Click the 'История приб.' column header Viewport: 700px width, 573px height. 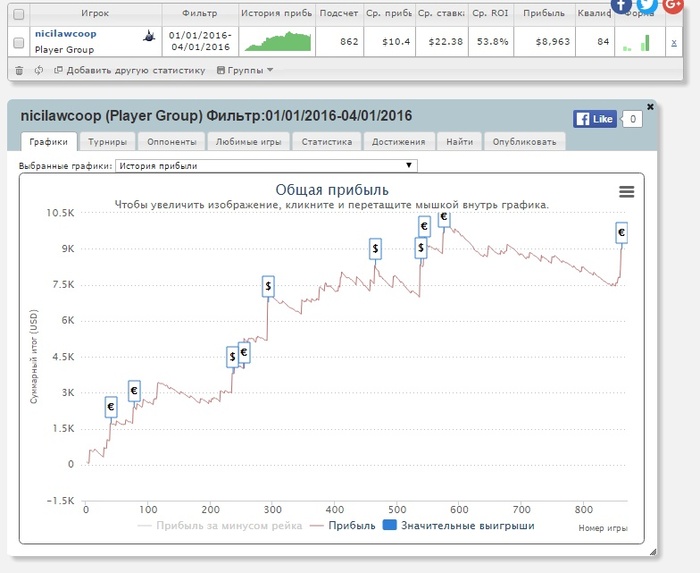pos(276,13)
